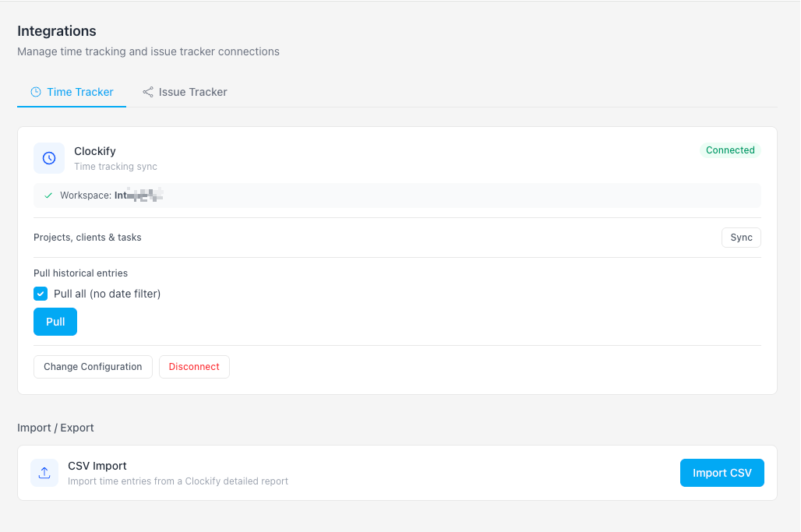The width and height of the screenshot is (801, 532).
Task: Open Change Configuration
Action: pos(93,367)
